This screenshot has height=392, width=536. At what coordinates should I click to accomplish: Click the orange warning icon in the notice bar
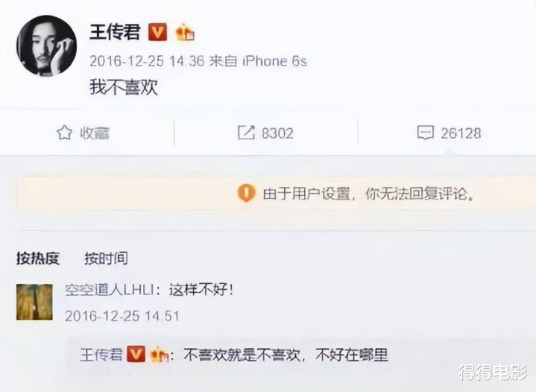[x=246, y=193]
